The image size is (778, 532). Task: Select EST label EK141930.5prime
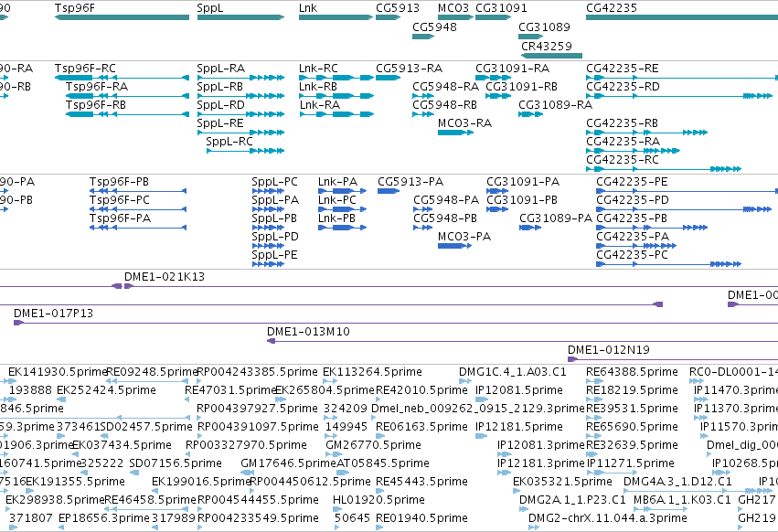coord(58,372)
